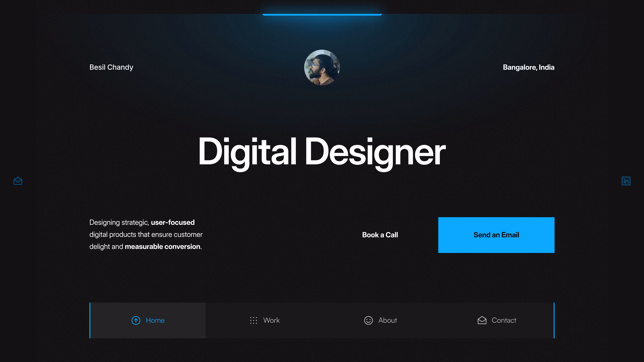644x362 pixels.
Task: Click the Bangalore, India location text
Action: (529, 67)
